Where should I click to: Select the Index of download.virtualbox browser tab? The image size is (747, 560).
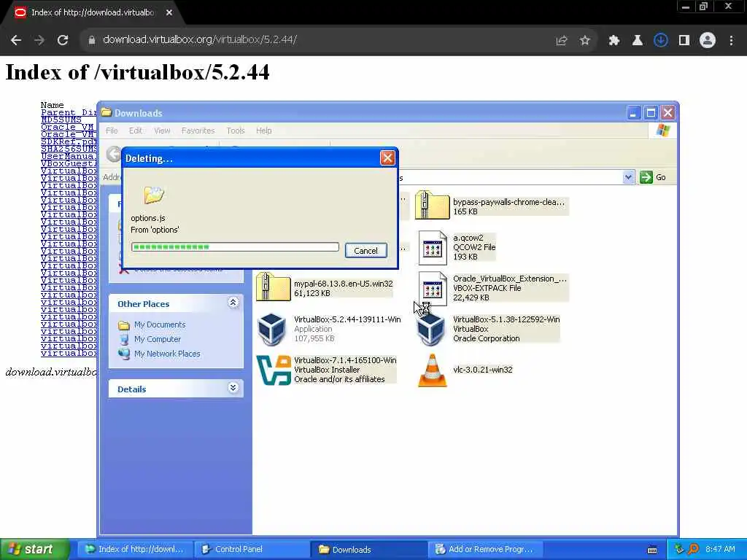[x=93, y=12]
